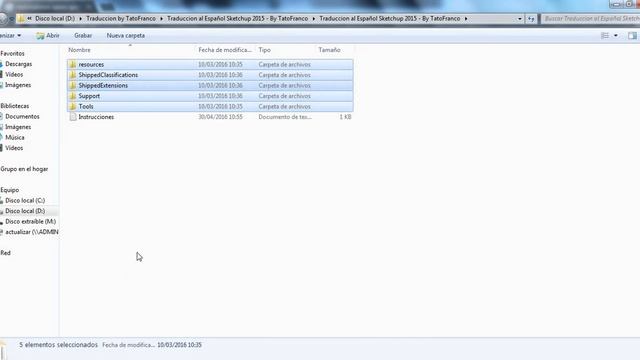Click the ShippedExtensions folder name
Viewport: 640px width, 360px height.
tap(103, 86)
